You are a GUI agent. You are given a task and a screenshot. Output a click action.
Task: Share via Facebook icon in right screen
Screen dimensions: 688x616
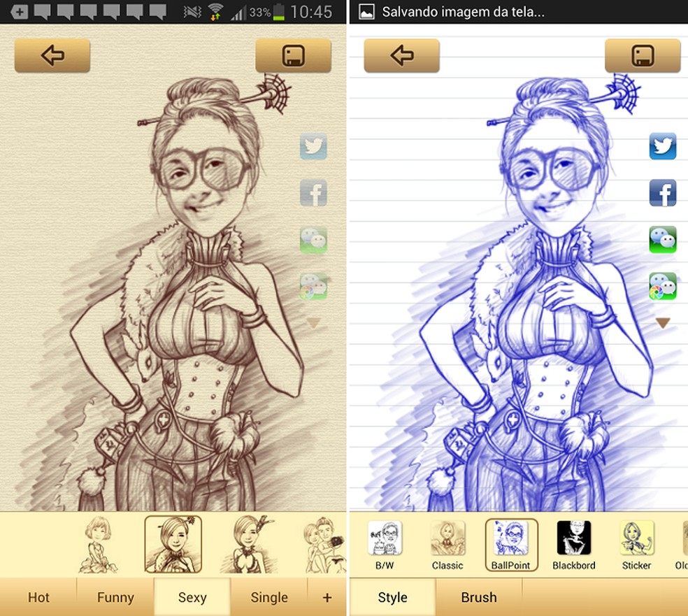coord(663,192)
